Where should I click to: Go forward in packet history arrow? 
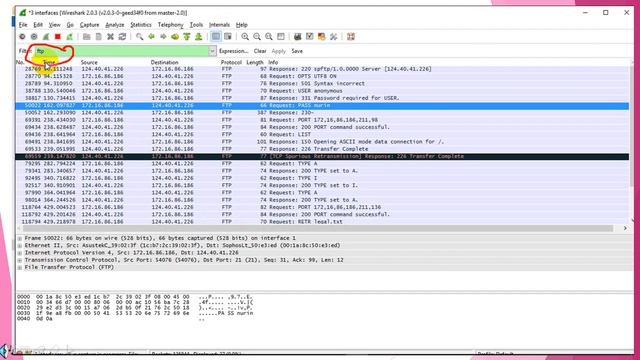pyautogui.click(x=163, y=37)
